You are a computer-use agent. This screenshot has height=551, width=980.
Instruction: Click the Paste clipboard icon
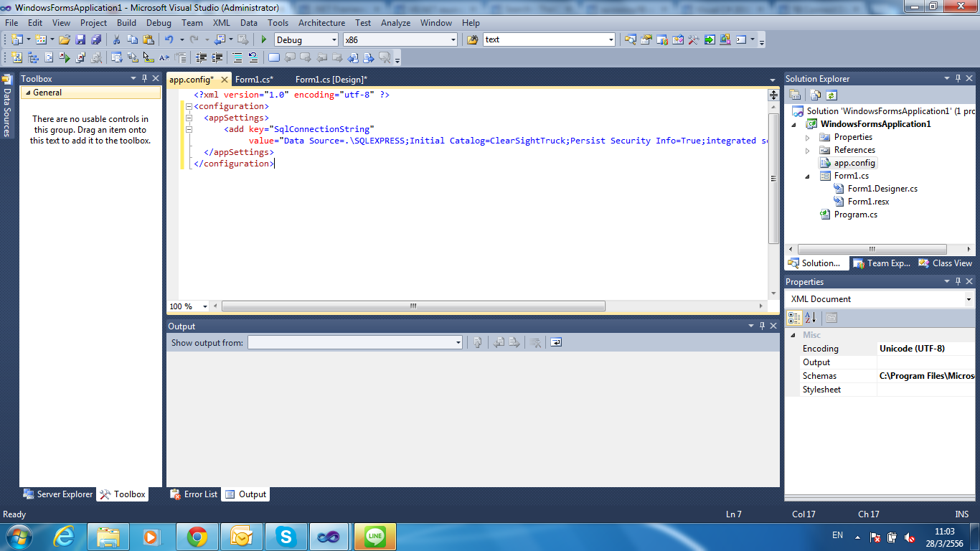coord(148,39)
